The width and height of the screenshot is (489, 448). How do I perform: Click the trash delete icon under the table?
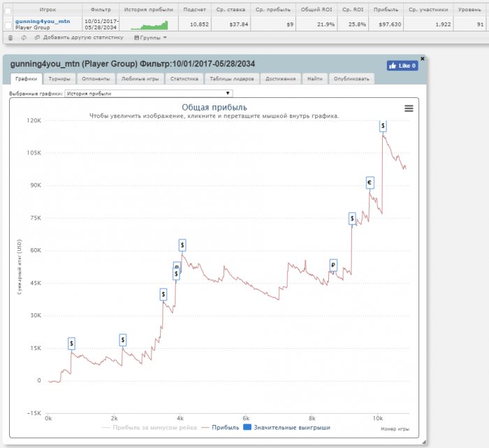click(10, 38)
